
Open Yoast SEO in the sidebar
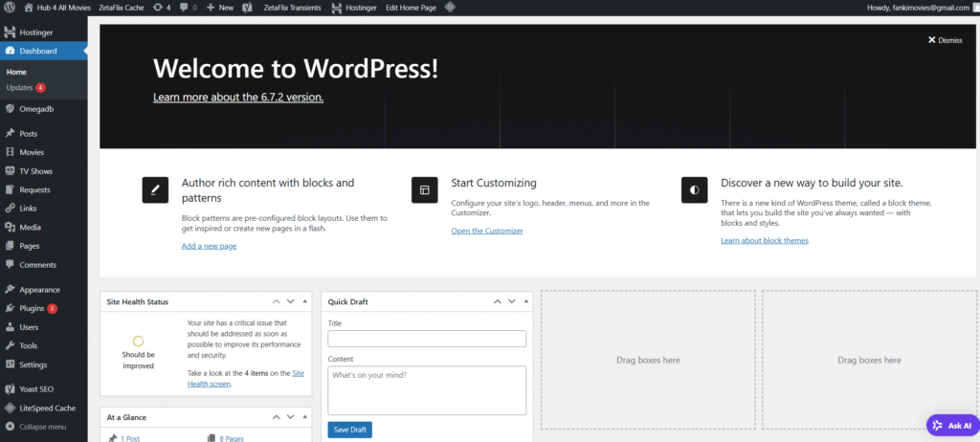point(44,388)
